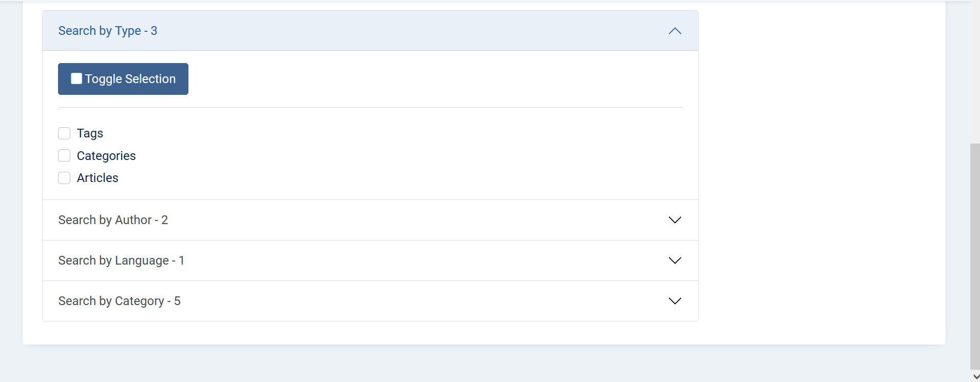Collapse Search by Type using its up chevron
Screen dimensions: 980x382
point(675,31)
